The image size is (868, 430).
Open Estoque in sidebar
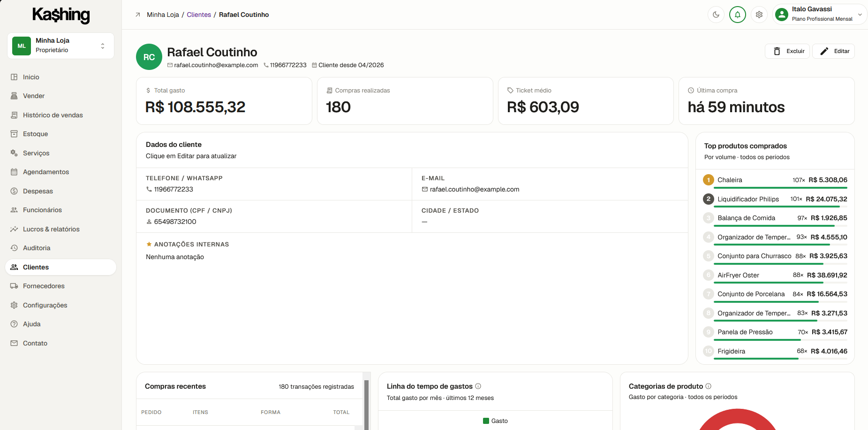tap(61, 134)
